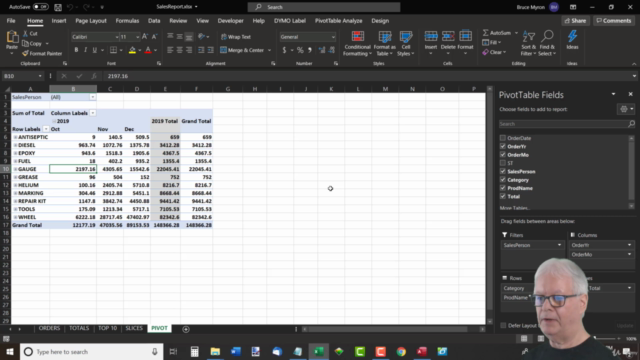Image resolution: width=640 pixels, height=360 pixels.
Task: Open the File menu
Action: pos(11,20)
